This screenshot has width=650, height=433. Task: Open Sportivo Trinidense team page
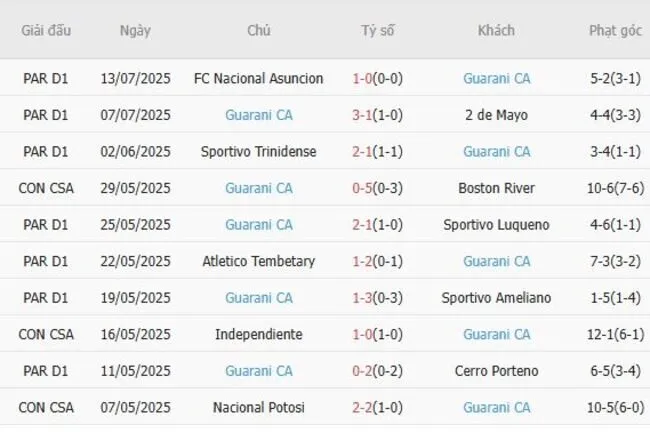coord(259,151)
